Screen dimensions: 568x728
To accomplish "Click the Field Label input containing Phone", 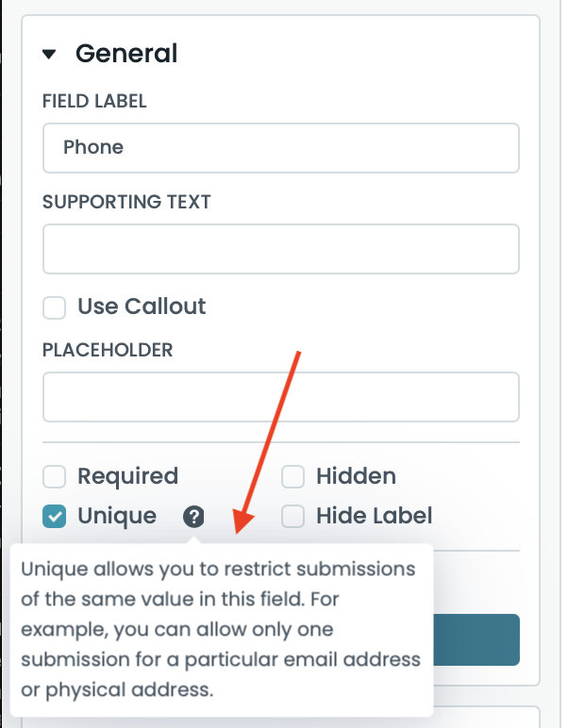I will click(x=280, y=148).
